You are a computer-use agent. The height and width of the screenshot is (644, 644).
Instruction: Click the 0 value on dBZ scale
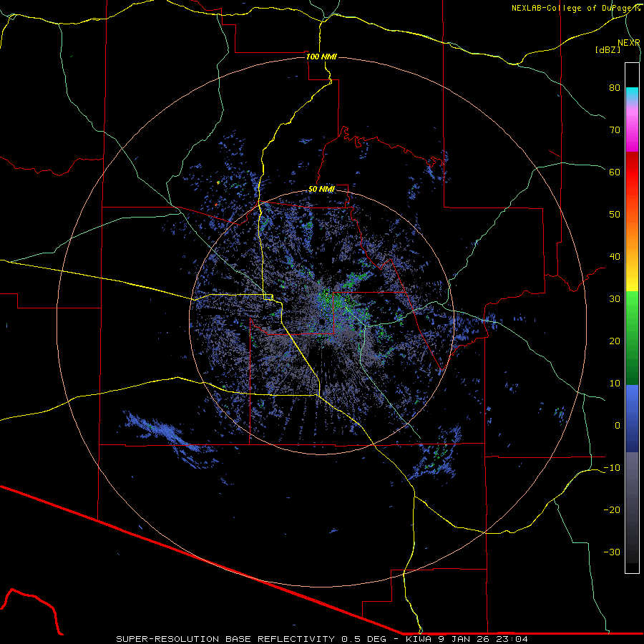[618, 426]
